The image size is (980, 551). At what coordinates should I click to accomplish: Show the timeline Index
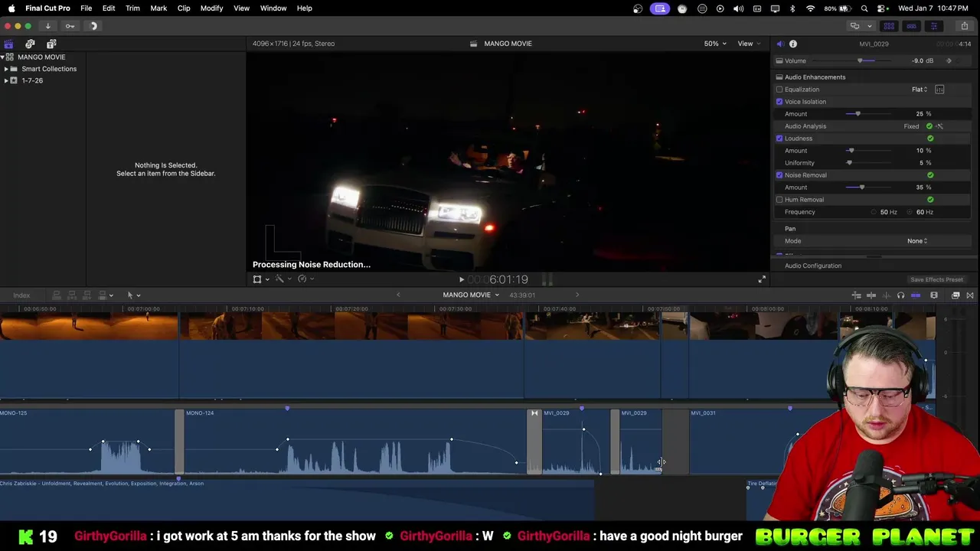pos(21,295)
